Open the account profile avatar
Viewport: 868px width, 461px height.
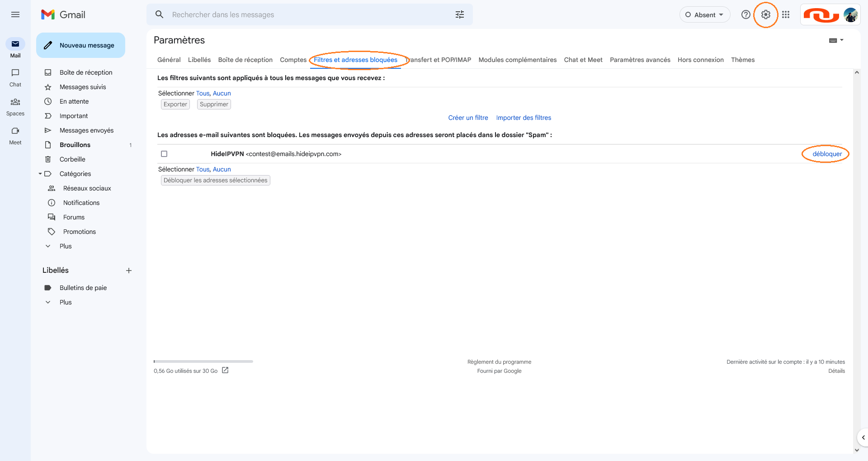coord(851,14)
